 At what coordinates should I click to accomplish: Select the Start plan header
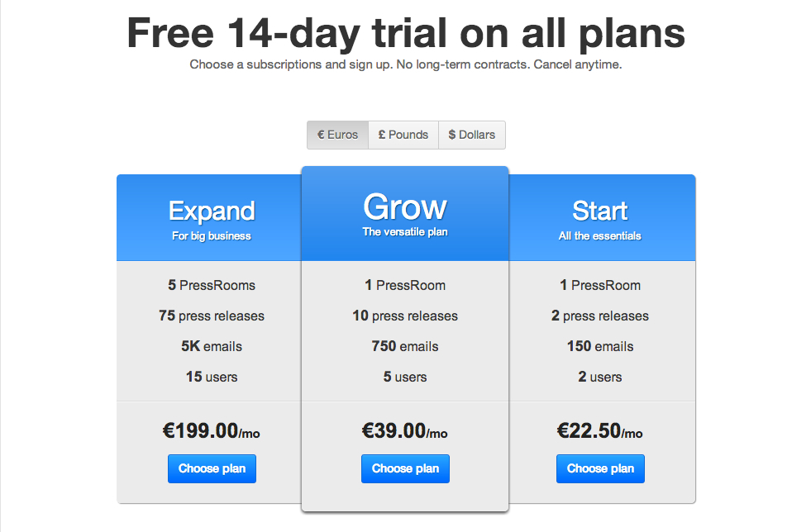600,211
